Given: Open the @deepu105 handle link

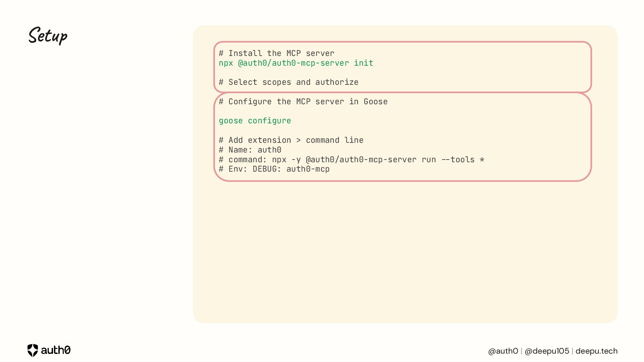Looking at the screenshot, I should click(x=547, y=351).
